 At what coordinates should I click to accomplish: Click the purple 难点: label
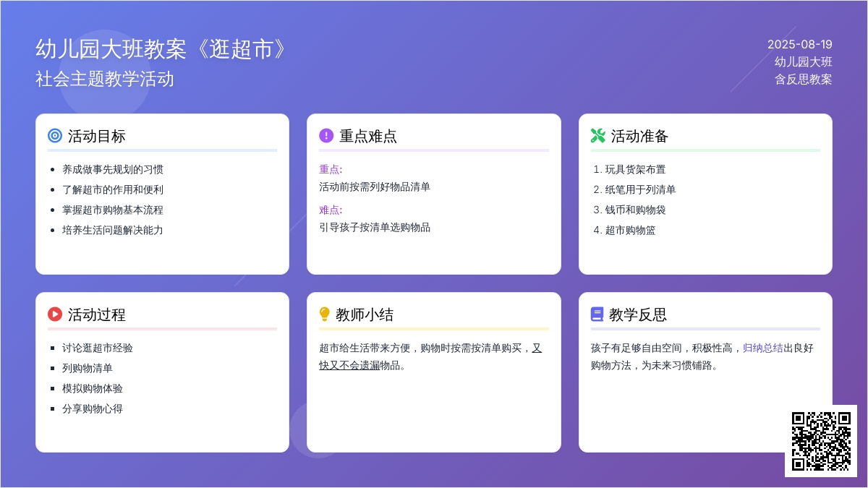coord(331,210)
